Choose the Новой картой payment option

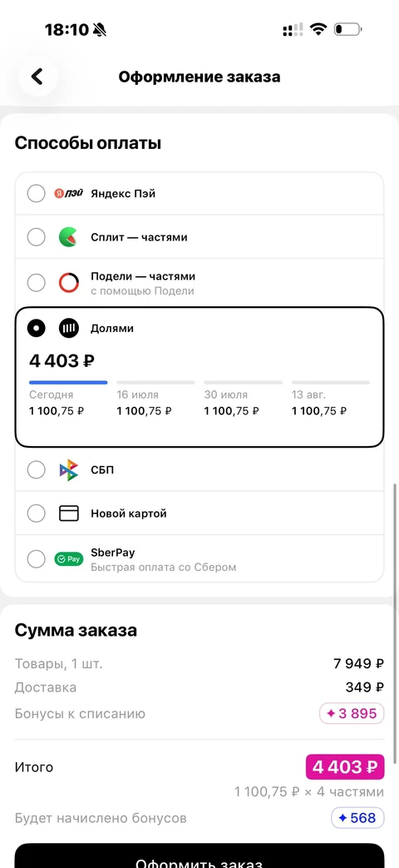pyautogui.click(x=199, y=513)
